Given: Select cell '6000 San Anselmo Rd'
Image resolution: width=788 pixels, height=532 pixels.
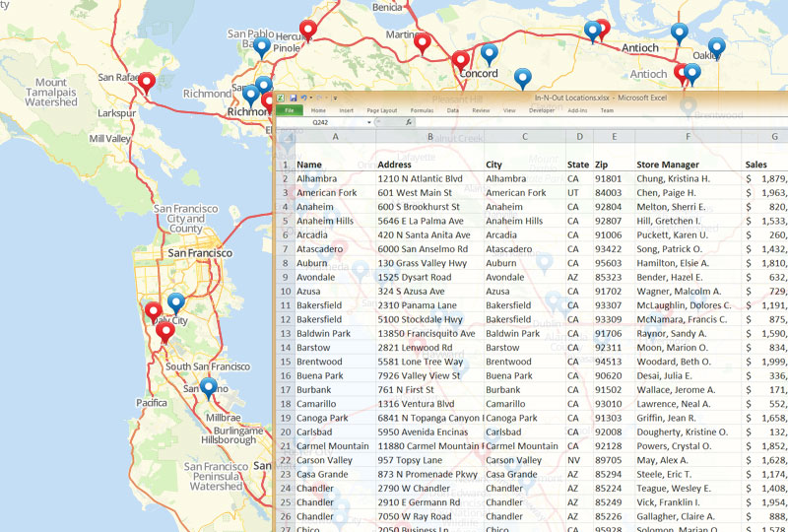Looking at the screenshot, I should coord(430,249).
